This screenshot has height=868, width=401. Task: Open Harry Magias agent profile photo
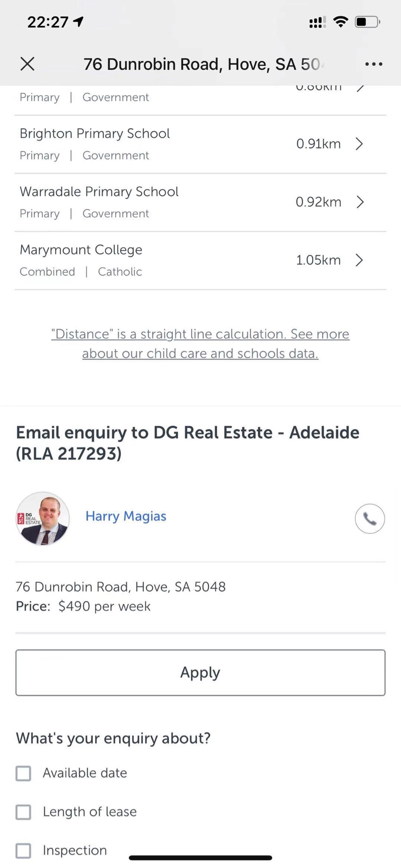pyautogui.click(x=43, y=518)
